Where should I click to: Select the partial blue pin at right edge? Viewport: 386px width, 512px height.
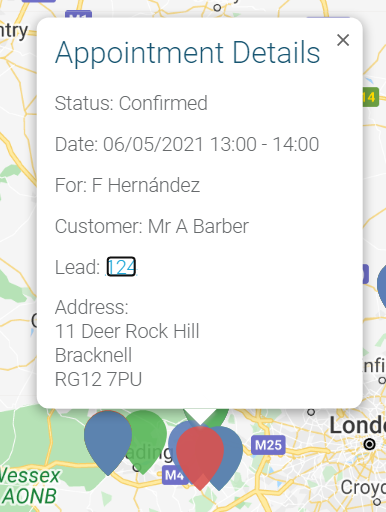[x=382, y=285]
